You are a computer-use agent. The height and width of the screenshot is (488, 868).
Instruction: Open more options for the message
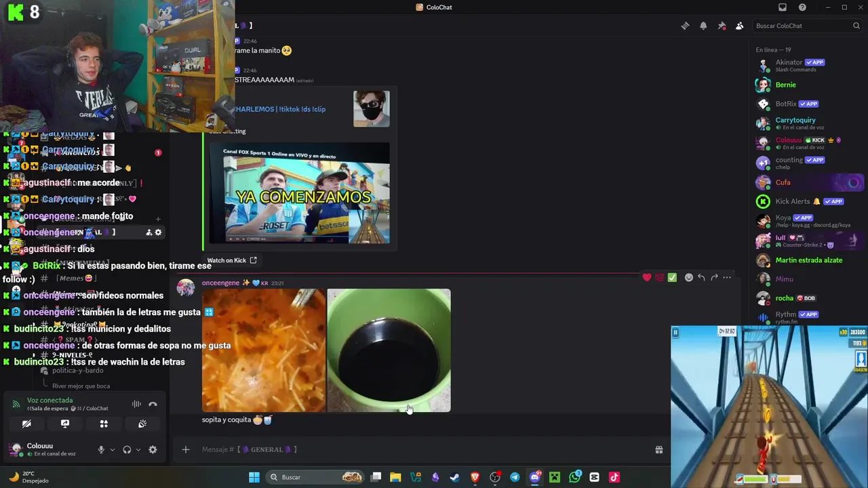(x=727, y=277)
